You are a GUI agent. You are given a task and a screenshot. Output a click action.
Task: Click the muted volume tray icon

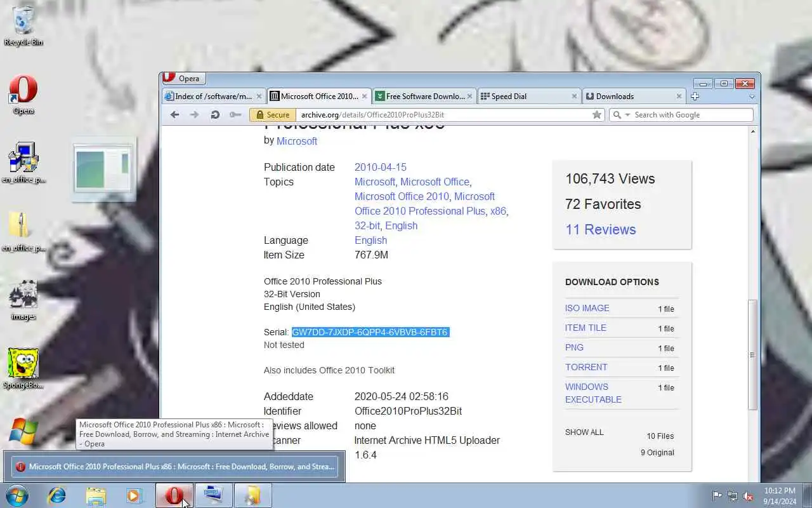coord(748,496)
